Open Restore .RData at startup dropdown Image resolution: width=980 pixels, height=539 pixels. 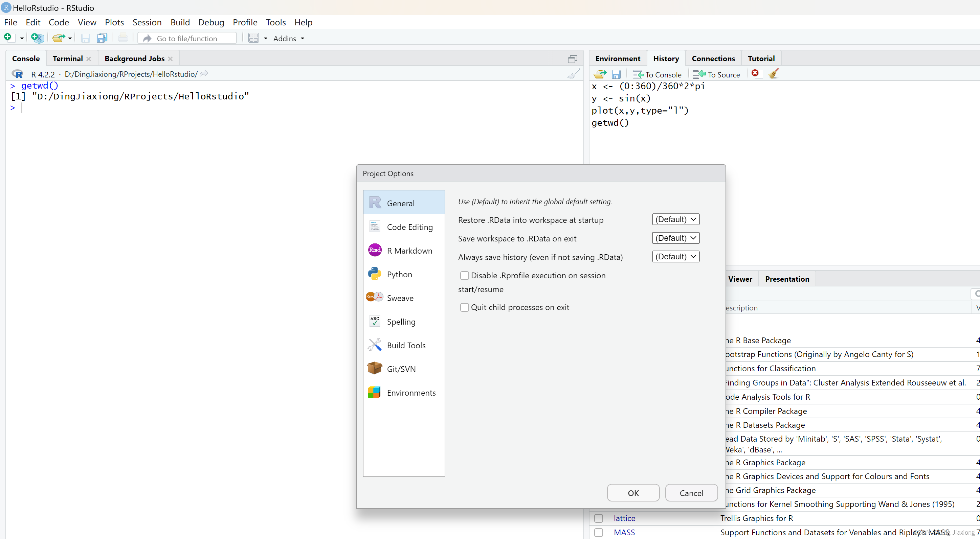point(675,219)
